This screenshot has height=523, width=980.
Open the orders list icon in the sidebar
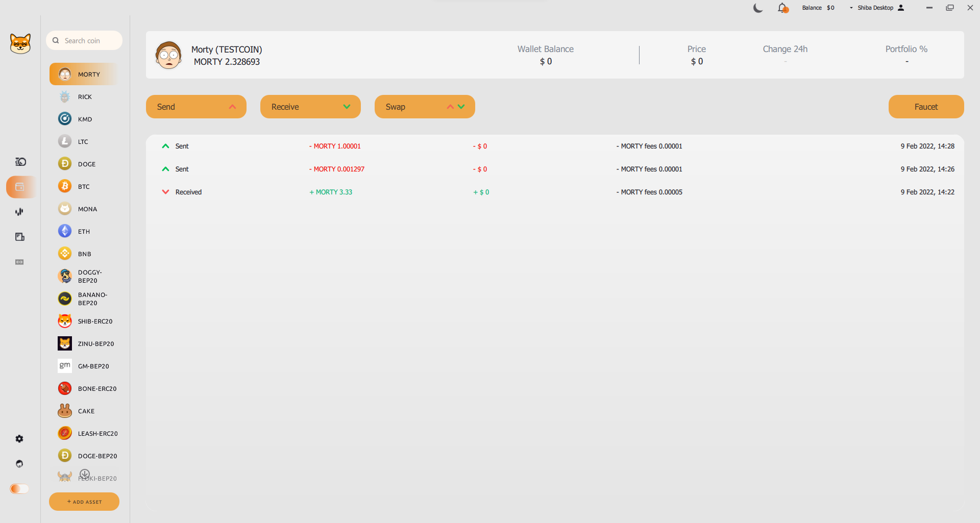pos(20,237)
